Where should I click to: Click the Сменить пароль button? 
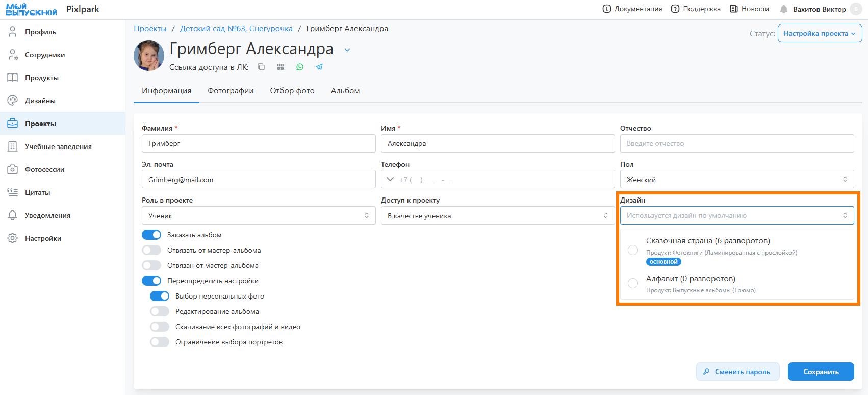pos(737,372)
